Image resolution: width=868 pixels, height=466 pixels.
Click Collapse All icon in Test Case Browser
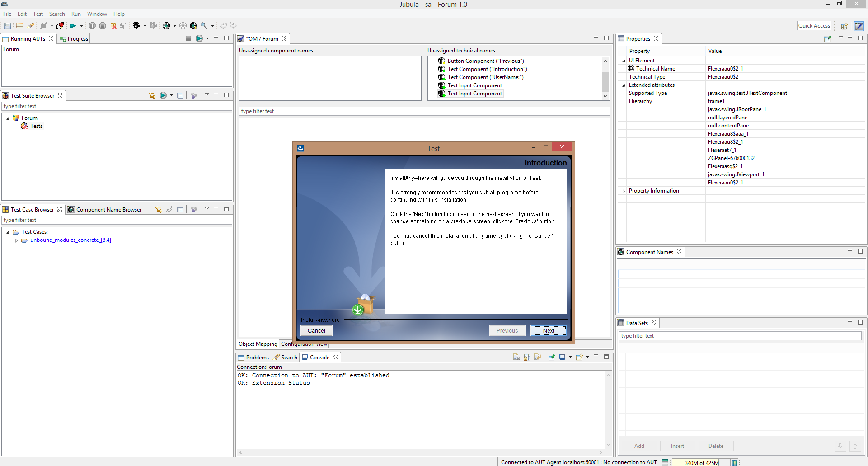[180, 209]
